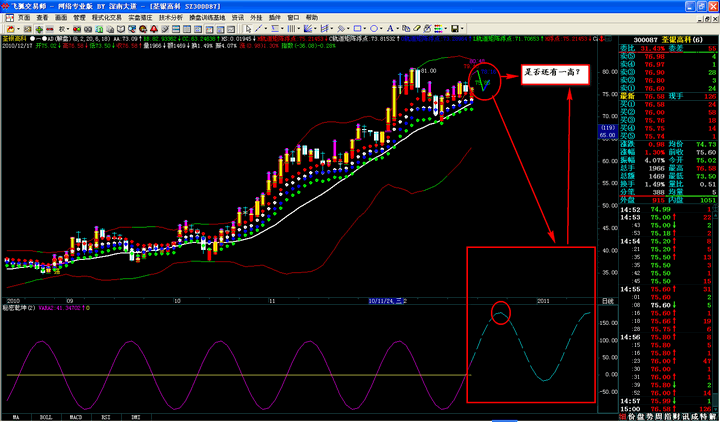Select the RSI indicator tab
Image resolution: width=720 pixels, height=422 pixels.
point(105,416)
